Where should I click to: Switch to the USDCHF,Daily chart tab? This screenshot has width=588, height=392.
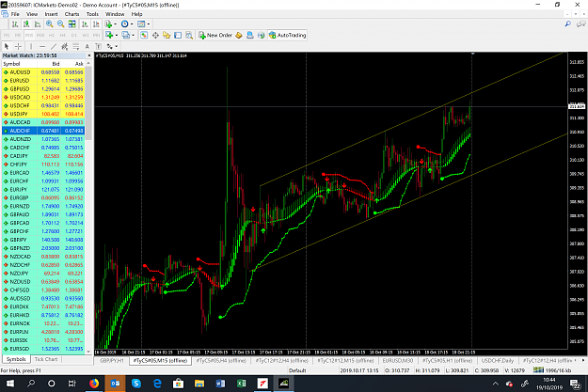[498, 361]
